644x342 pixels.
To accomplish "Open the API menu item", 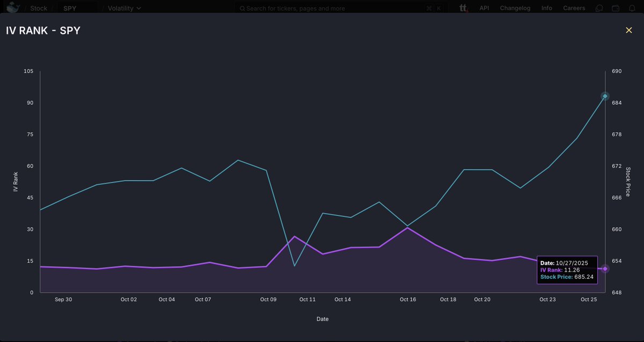I will coord(484,8).
